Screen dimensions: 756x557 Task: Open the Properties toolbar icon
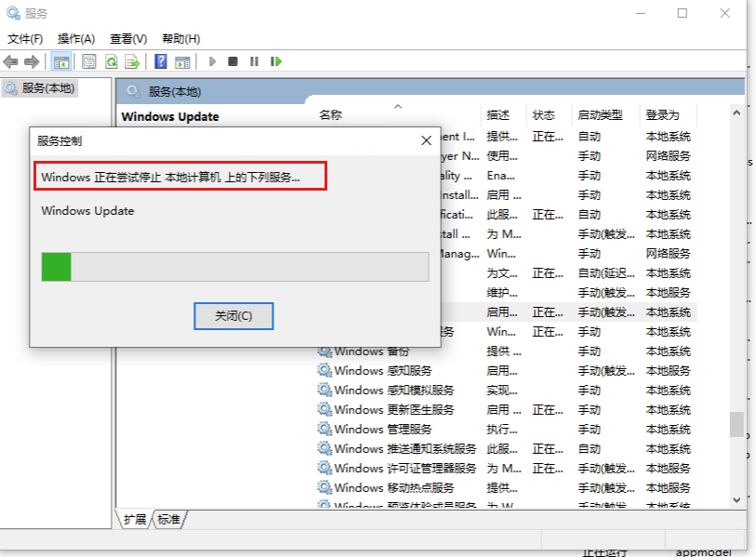[x=89, y=61]
